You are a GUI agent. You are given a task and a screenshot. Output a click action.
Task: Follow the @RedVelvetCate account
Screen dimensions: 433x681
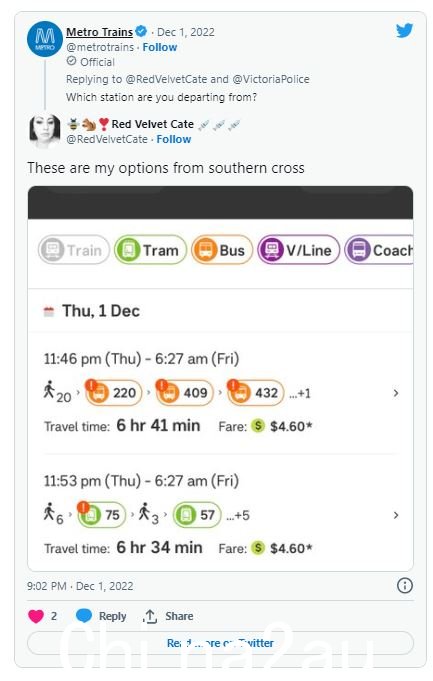click(x=174, y=139)
